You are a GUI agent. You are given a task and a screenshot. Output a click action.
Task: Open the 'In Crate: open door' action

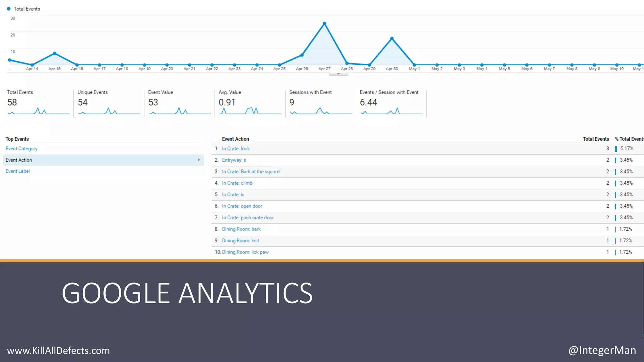242,206
